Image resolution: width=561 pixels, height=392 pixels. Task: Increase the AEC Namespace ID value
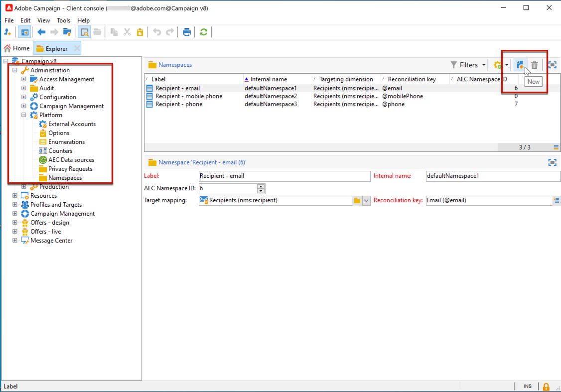coord(261,186)
